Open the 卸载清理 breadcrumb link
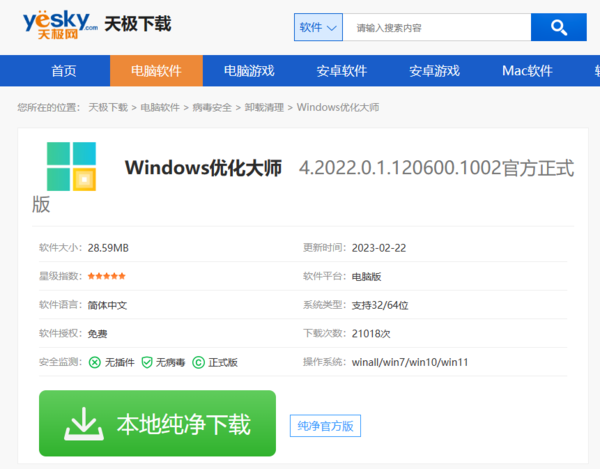600x469 pixels. (265, 107)
